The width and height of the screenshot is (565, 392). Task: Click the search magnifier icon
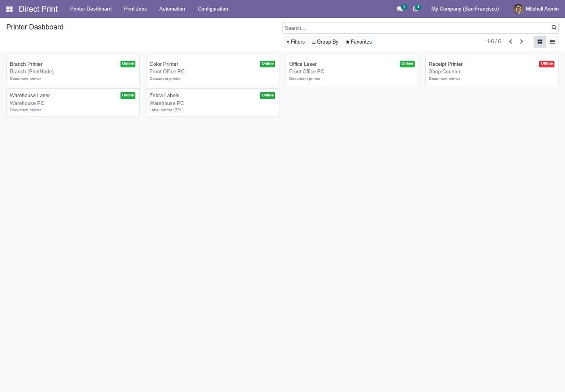[x=554, y=27]
